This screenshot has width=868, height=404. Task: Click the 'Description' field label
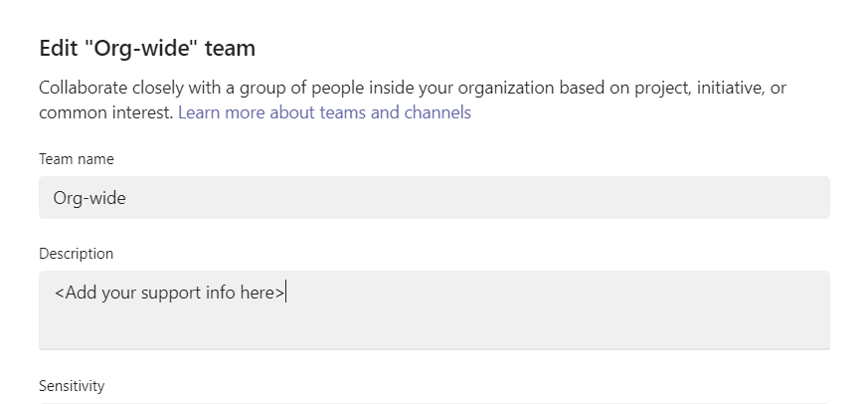tap(77, 254)
